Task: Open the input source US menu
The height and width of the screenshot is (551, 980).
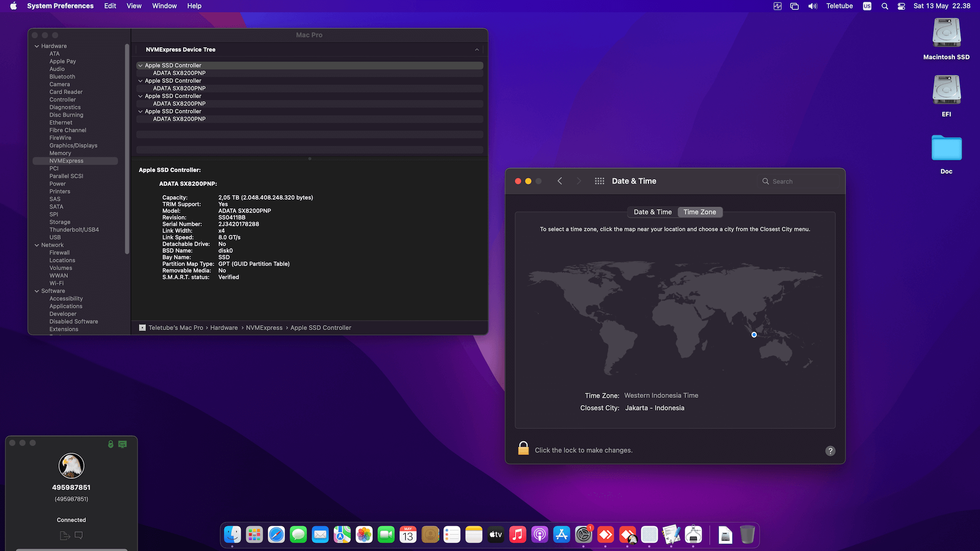Action: click(867, 6)
